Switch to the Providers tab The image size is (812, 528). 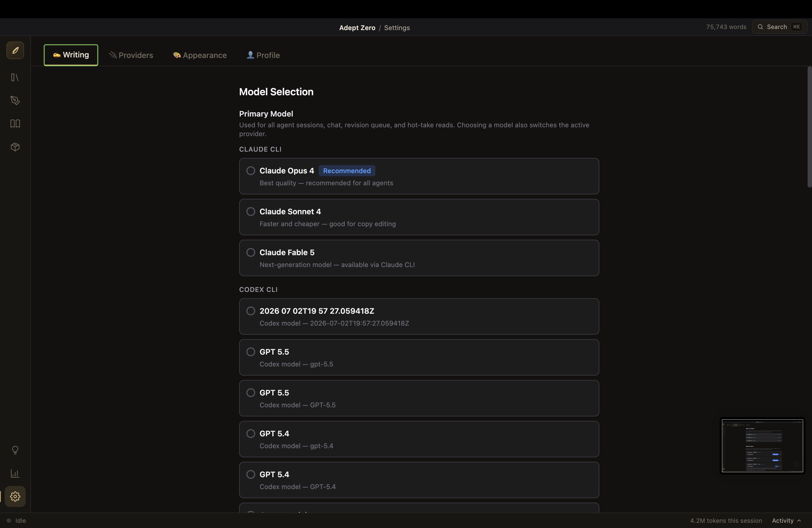coord(131,55)
